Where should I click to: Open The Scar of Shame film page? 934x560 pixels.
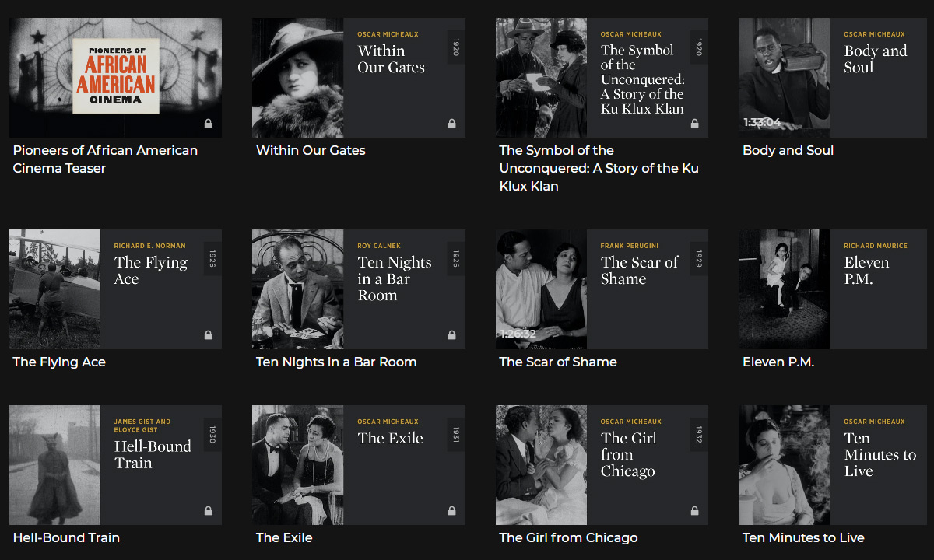point(558,362)
